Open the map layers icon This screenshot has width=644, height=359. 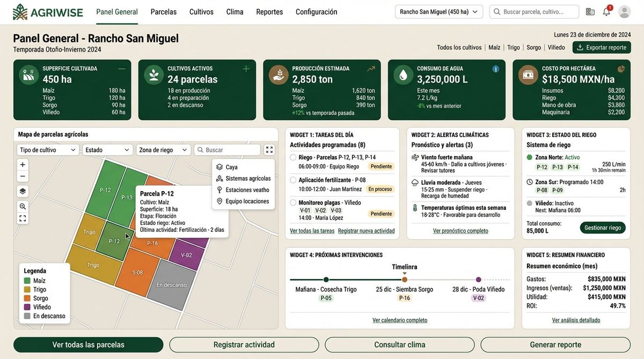tap(23, 191)
